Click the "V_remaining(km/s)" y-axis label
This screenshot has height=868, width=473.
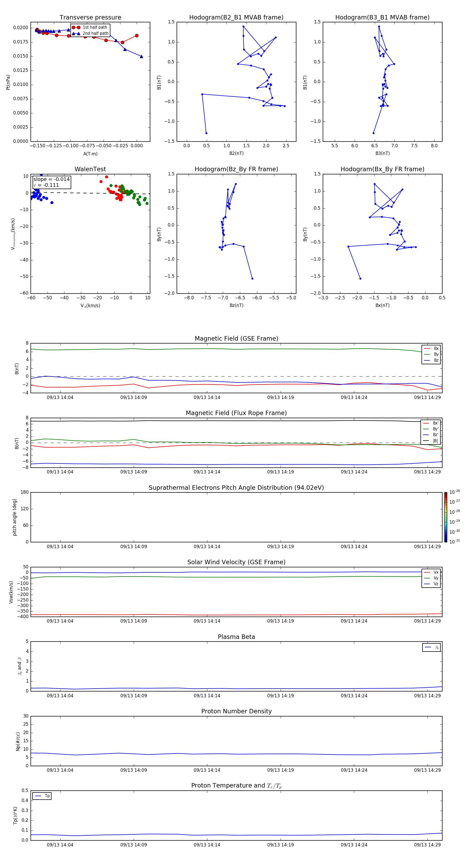tap(13, 234)
